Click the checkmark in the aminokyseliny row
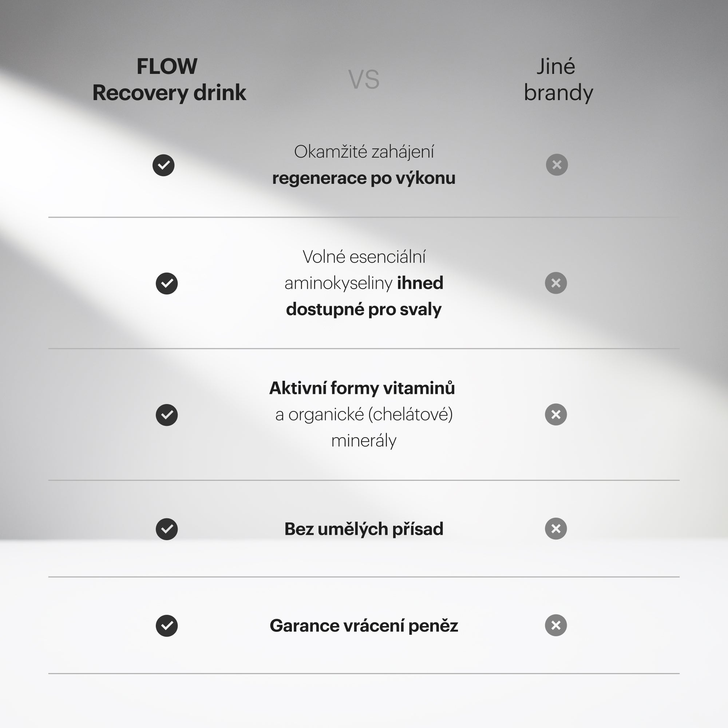 coord(167,283)
